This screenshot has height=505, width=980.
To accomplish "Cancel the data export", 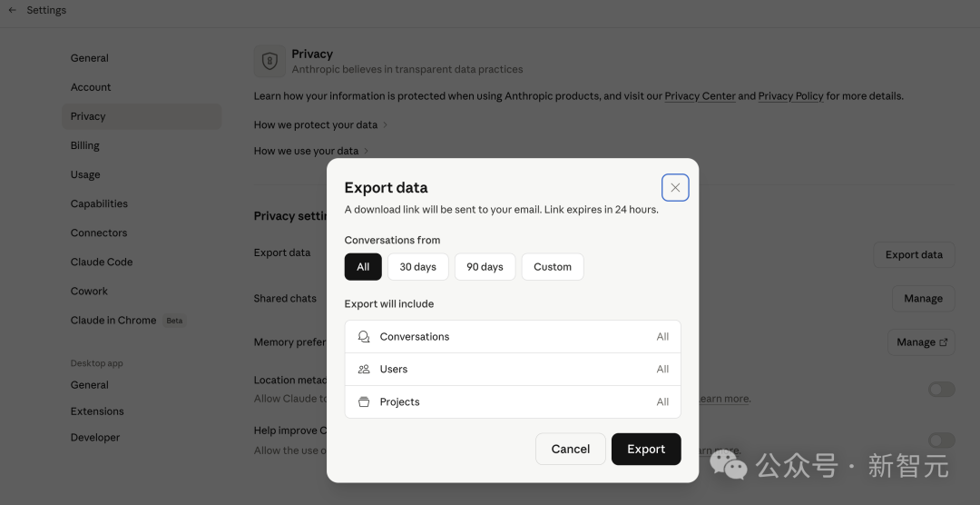I will [570, 449].
